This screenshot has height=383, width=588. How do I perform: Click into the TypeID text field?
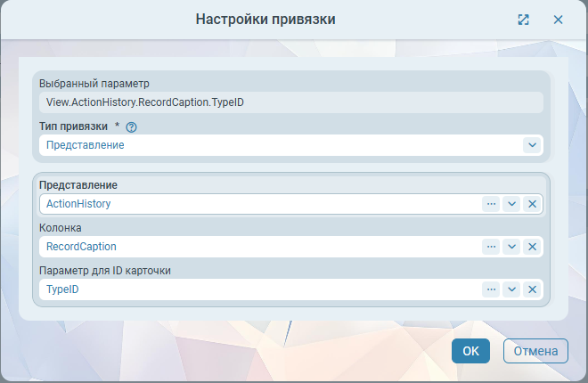click(258, 289)
